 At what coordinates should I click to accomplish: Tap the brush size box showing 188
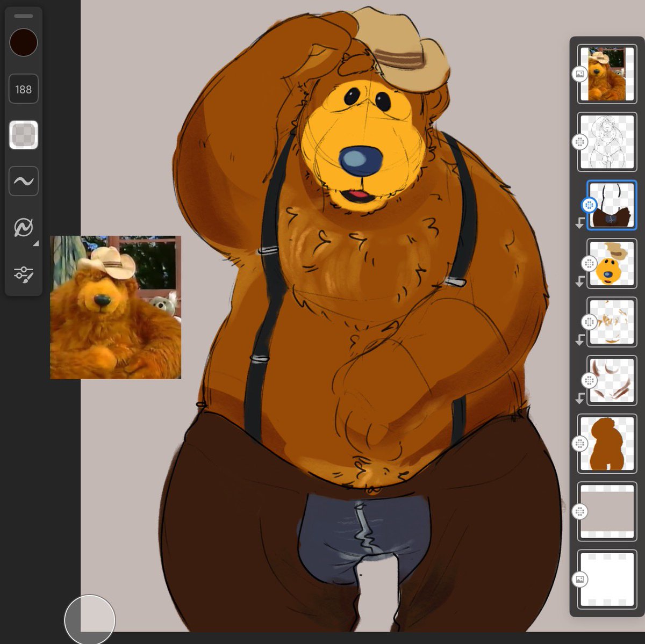click(23, 89)
